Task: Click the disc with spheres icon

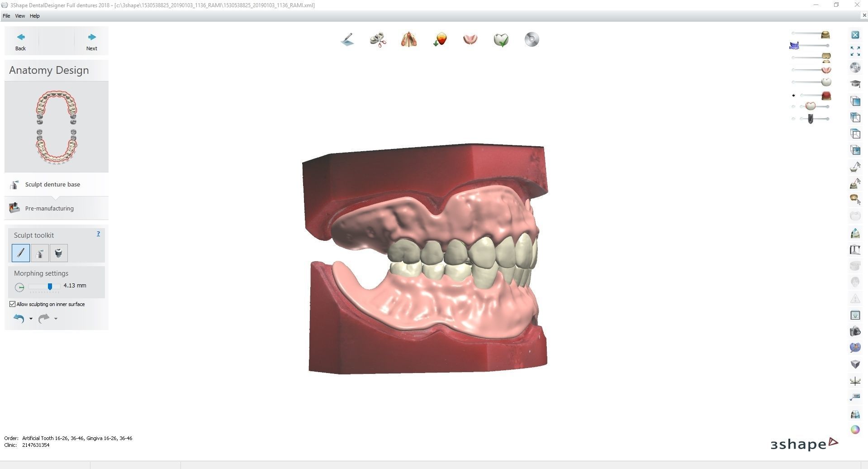Action: tap(855, 67)
